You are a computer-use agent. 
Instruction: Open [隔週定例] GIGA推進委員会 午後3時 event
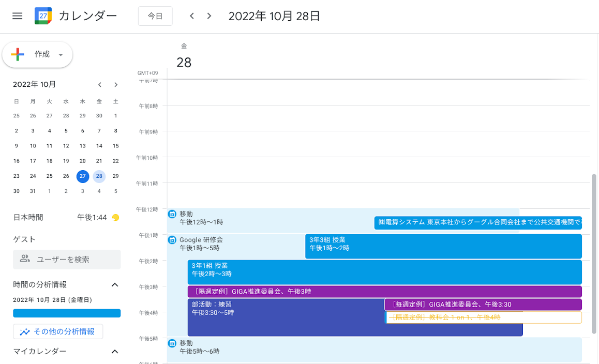[385, 292]
